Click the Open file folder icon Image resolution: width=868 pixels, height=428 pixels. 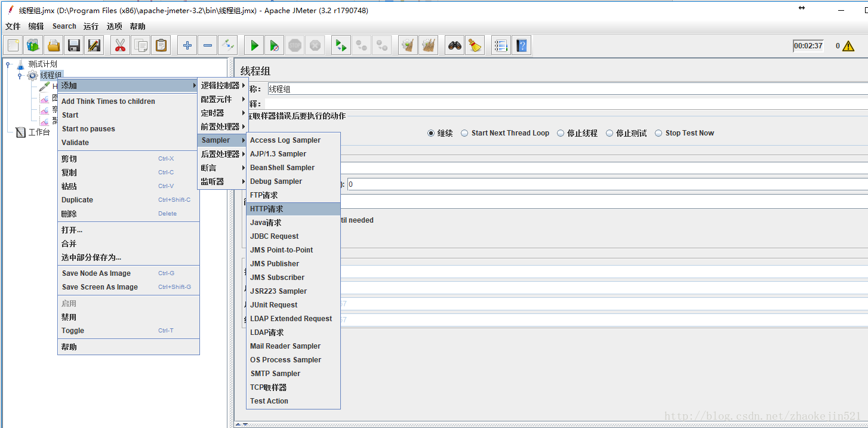tap(54, 45)
